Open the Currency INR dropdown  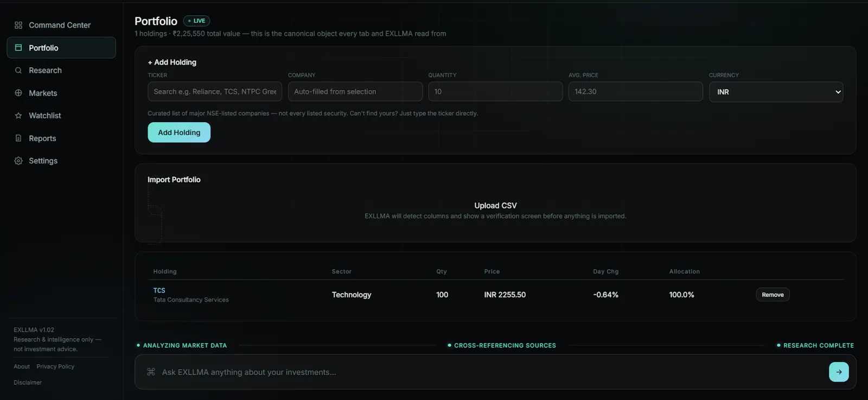pos(776,92)
